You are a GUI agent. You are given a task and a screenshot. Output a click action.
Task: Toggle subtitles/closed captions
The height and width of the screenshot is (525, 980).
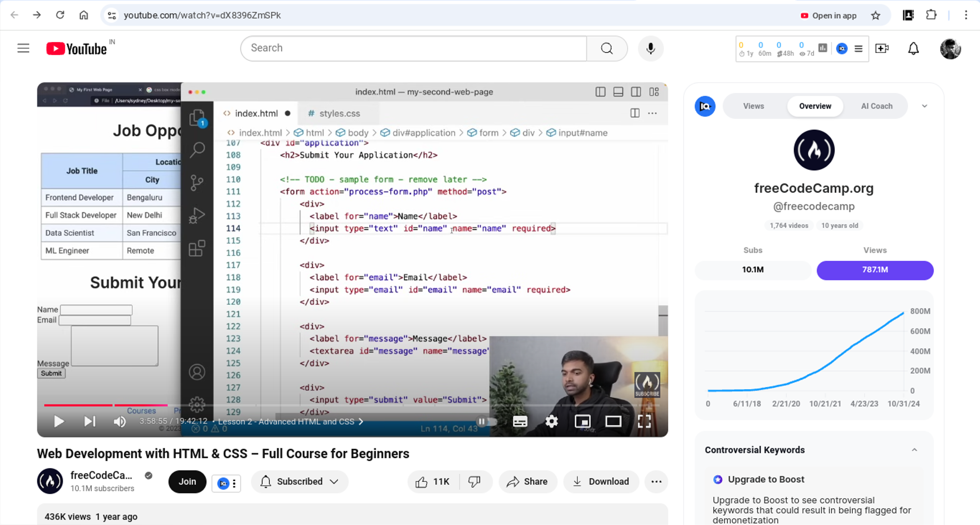(x=520, y=421)
